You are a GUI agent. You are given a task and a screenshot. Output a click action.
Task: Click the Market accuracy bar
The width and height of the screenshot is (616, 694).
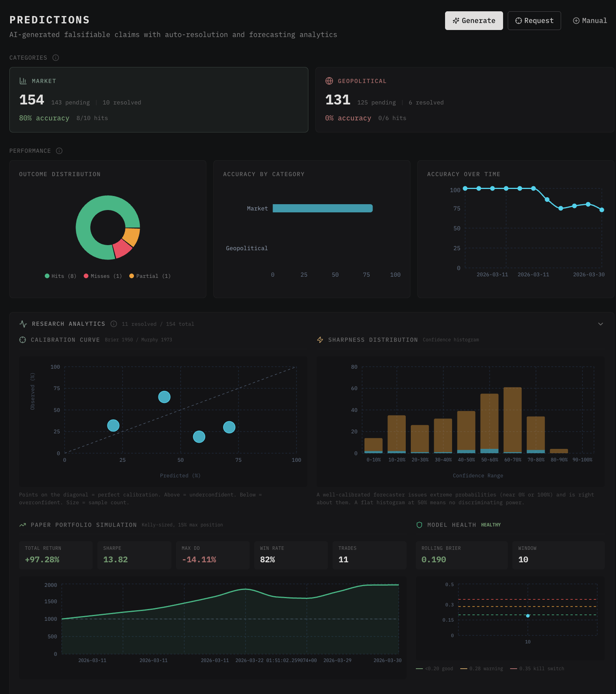point(322,208)
